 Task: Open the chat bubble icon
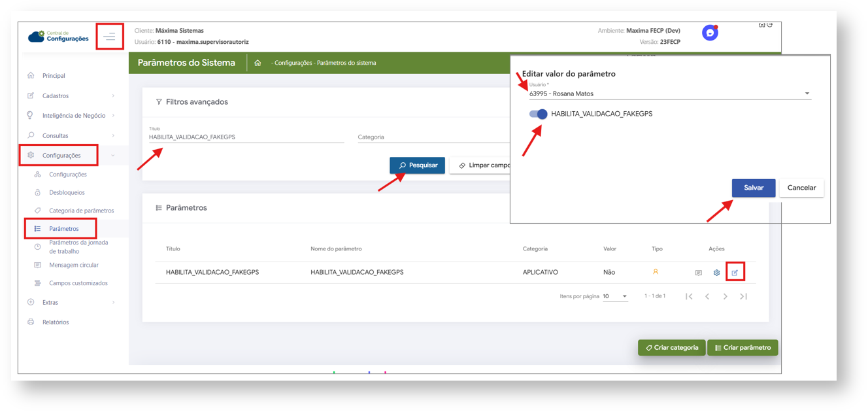[710, 33]
